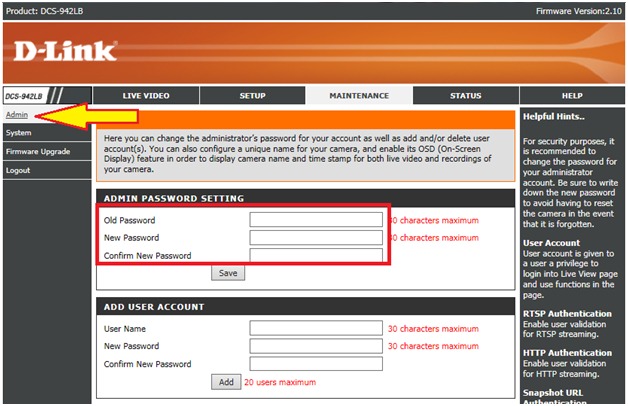Click Confirm New Password under Add User Account

316,364
